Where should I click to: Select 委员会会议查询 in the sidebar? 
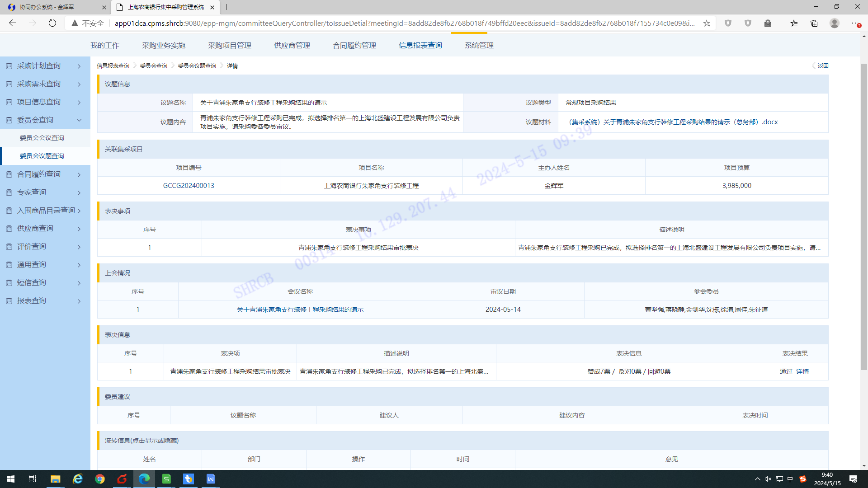(x=42, y=138)
